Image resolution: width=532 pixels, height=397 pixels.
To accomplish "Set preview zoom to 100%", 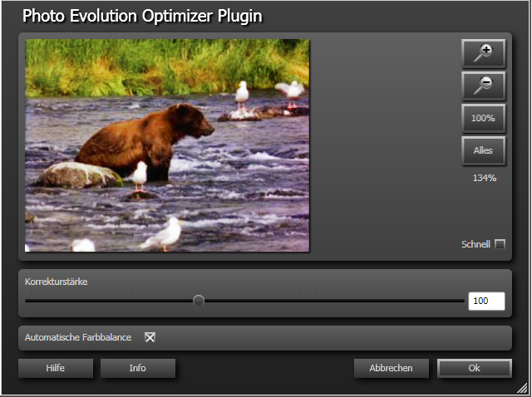I will click(x=484, y=118).
